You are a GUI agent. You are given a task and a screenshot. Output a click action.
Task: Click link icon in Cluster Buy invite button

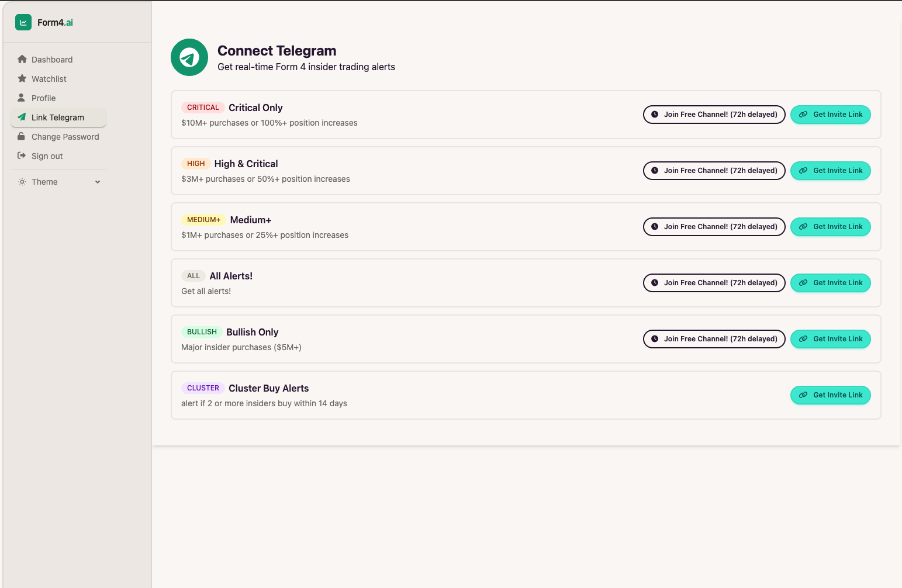click(x=803, y=395)
